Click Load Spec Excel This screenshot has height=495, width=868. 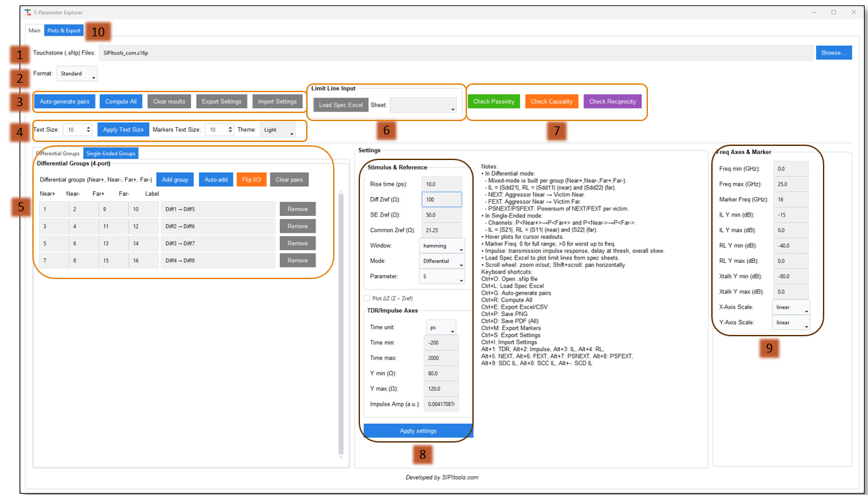point(340,105)
